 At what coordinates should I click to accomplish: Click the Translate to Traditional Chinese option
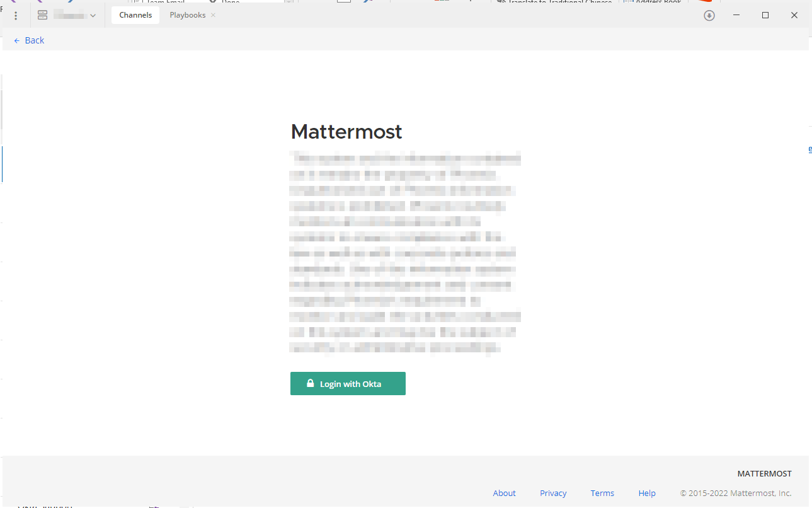point(553,1)
